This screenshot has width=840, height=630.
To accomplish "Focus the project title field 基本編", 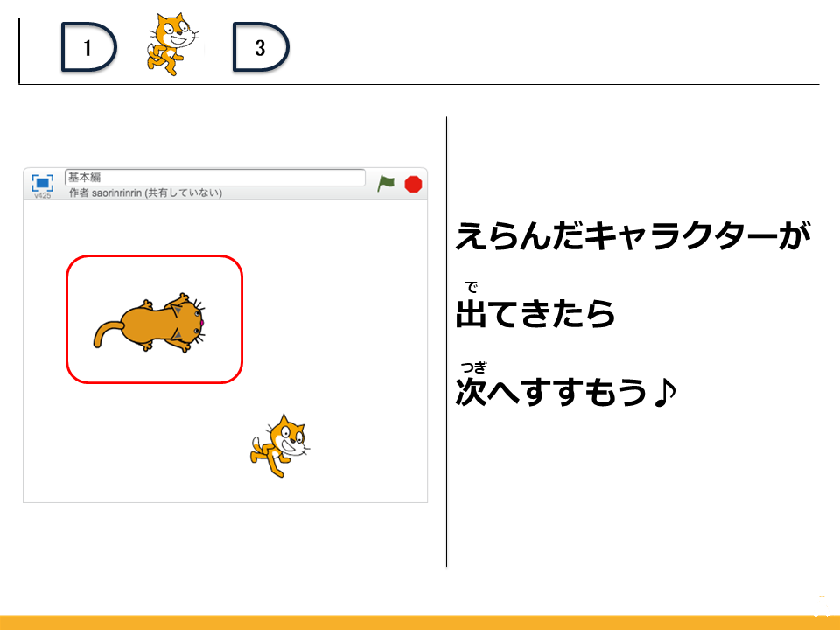I will click(x=215, y=178).
